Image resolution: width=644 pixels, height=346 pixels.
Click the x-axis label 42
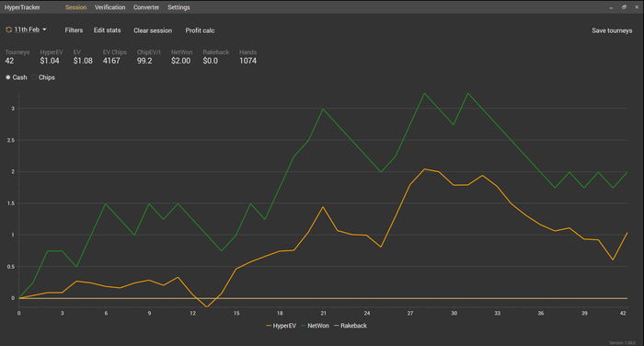(x=623, y=313)
